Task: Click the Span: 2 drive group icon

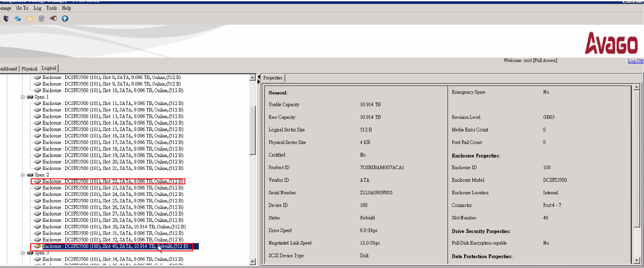Action: [30, 175]
